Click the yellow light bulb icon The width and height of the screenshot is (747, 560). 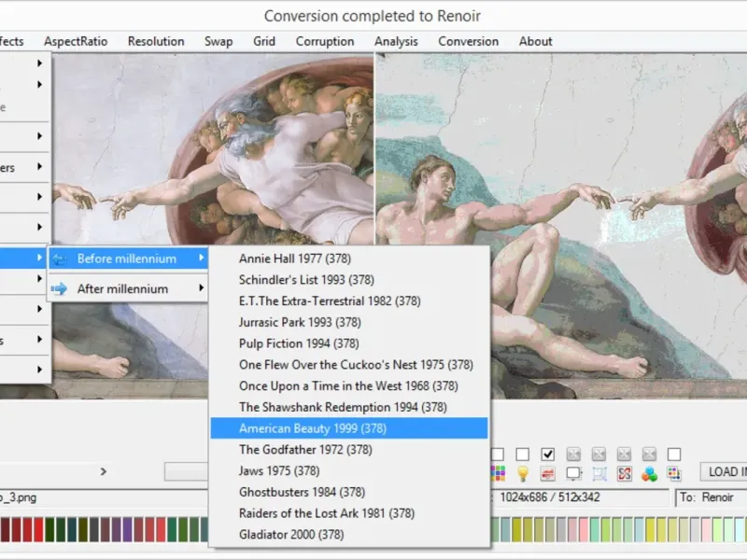click(x=523, y=473)
